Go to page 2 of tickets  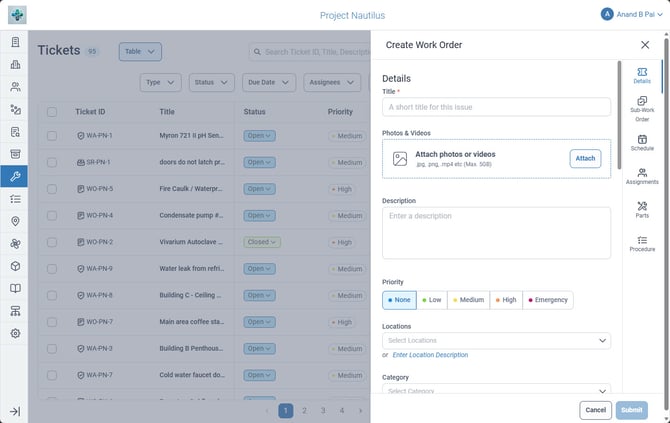coord(304,411)
